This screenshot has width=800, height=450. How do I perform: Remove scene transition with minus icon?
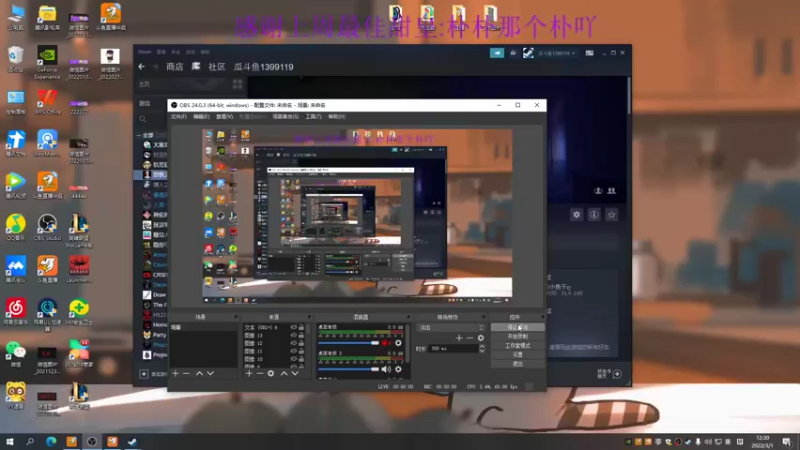tap(469, 338)
